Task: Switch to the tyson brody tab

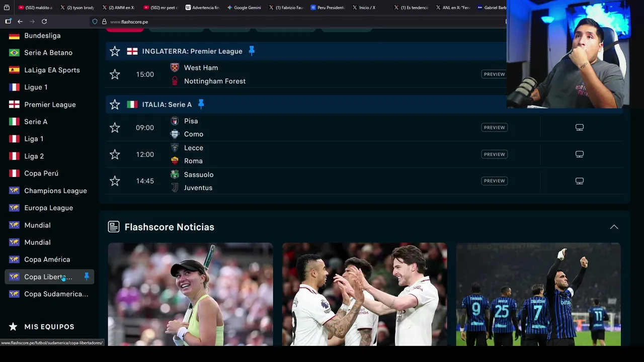Action: (77, 8)
